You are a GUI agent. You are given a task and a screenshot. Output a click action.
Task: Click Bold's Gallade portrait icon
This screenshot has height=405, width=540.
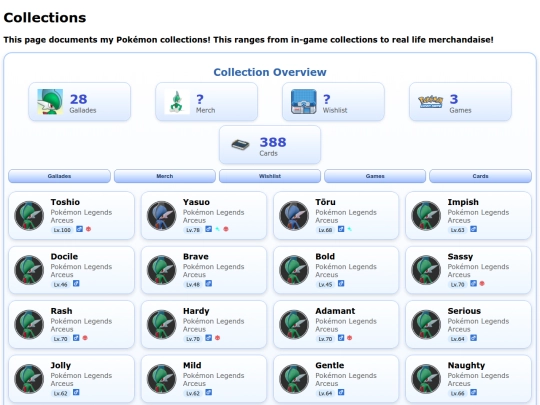click(x=294, y=270)
